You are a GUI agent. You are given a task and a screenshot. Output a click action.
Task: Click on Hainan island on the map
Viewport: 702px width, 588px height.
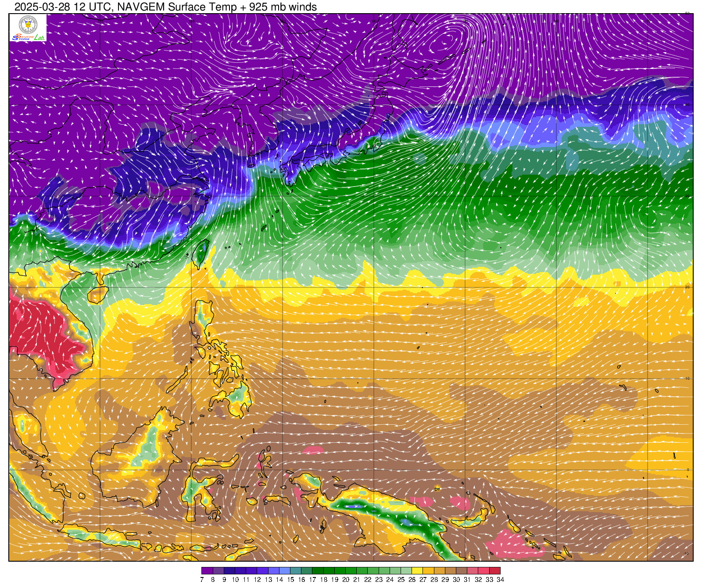point(98,294)
